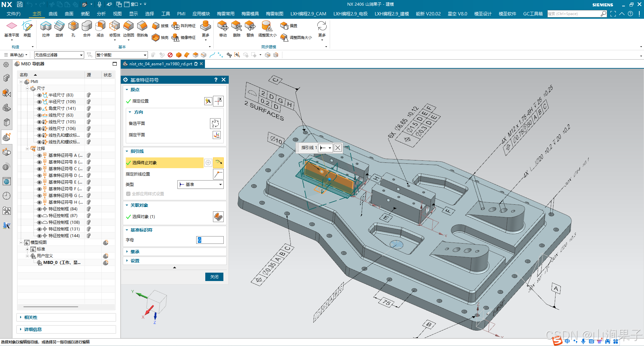Click the 拉伸 extrude tool
This screenshot has height=346, width=644.
point(46,29)
